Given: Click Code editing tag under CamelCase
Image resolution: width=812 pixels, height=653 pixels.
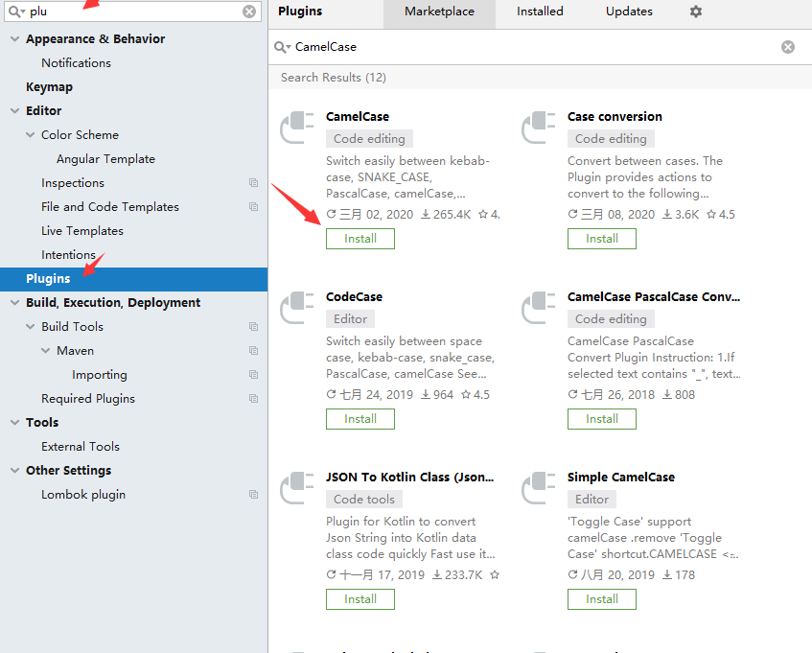Looking at the screenshot, I should 369,139.
